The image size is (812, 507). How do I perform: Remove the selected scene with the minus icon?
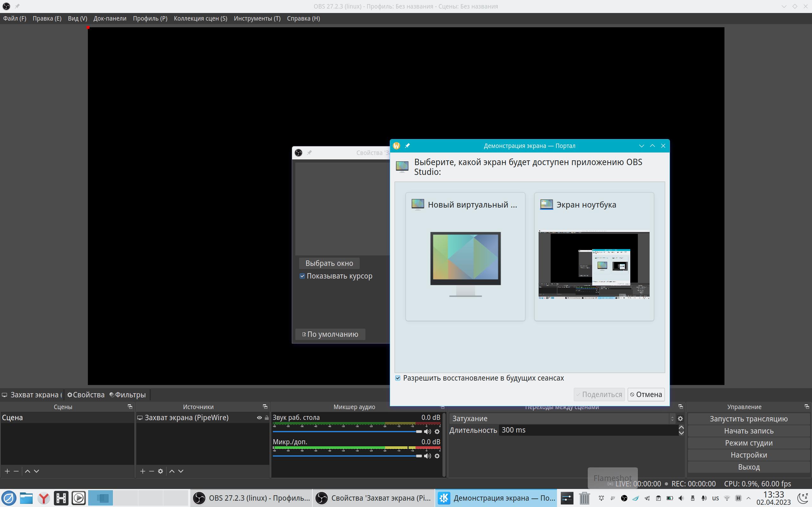point(16,471)
